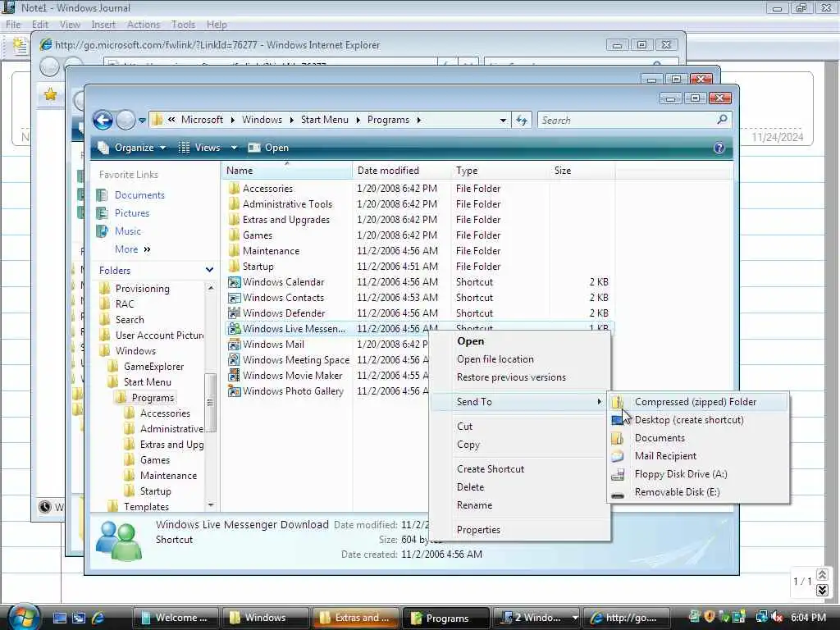
Task: Click the Folders tree scrollbar thumb
Action: 210,402
